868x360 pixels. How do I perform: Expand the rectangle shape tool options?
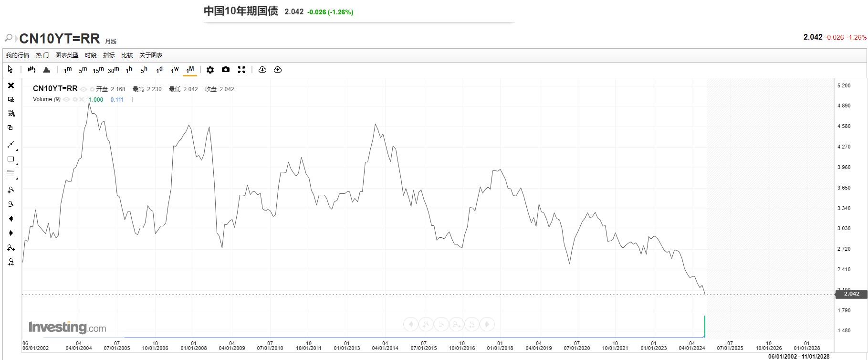pyautogui.click(x=17, y=164)
